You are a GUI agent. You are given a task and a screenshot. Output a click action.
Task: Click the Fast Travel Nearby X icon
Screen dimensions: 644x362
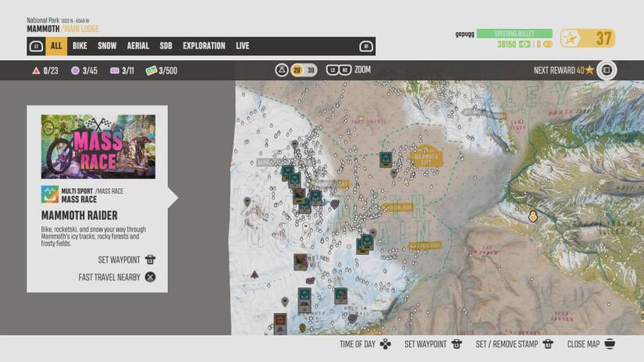point(151,277)
